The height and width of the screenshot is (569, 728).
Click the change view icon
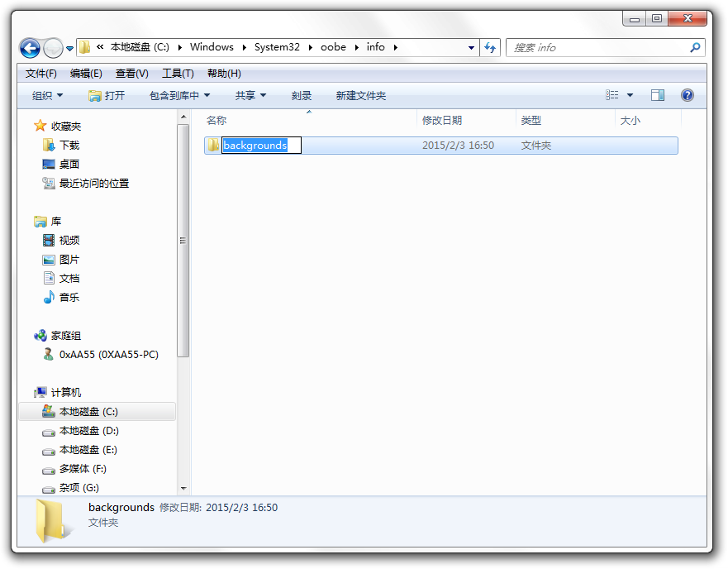(612, 96)
